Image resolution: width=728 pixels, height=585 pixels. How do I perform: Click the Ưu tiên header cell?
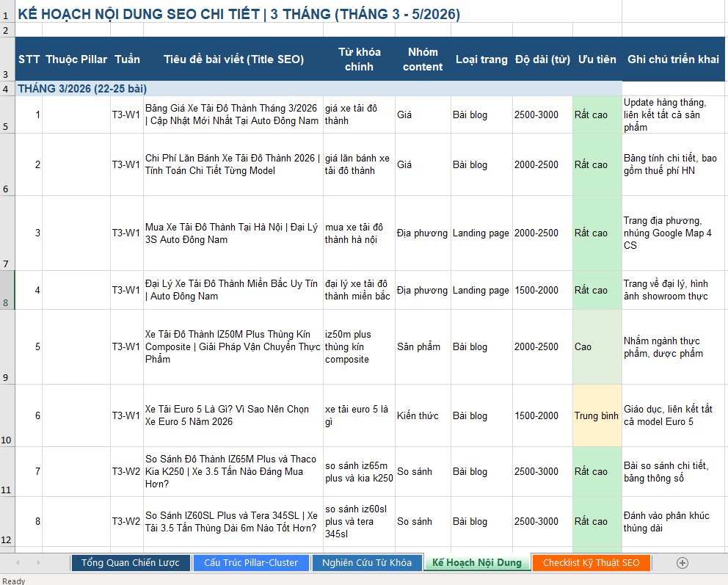click(x=597, y=59)
